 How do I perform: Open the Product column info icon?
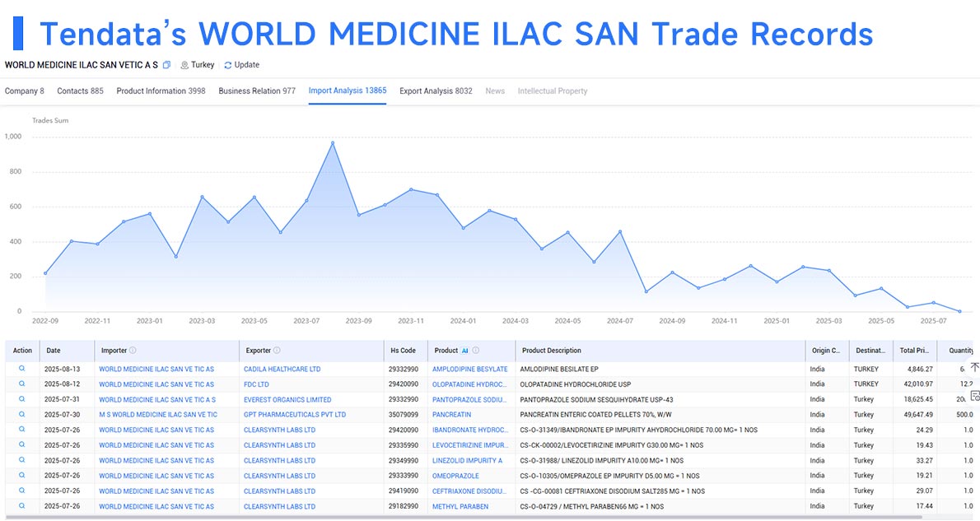click(476, 351)
